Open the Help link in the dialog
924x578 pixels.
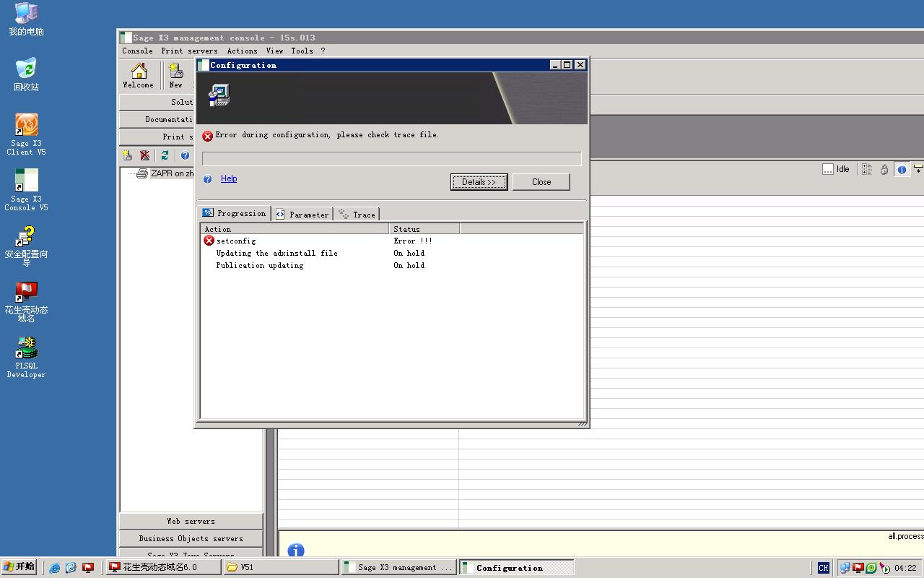(x=229, y=178)
